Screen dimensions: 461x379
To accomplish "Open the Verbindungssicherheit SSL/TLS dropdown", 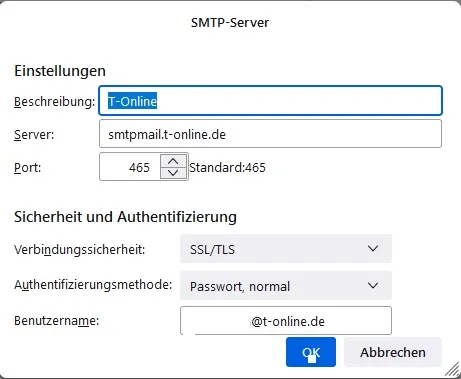I will 286,249.
